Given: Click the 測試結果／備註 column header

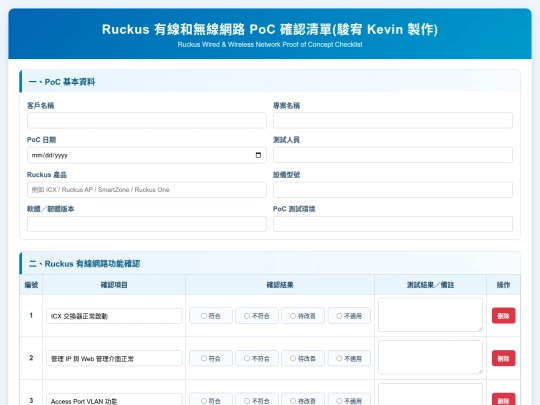Looking at the screenshot, I should [430, 285].
